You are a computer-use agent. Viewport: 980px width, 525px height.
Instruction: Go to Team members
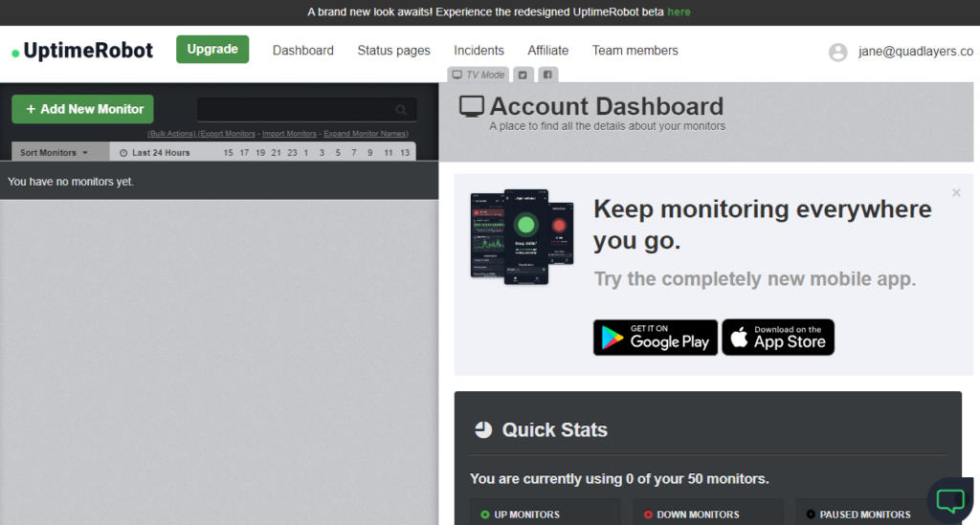(635, 51)
